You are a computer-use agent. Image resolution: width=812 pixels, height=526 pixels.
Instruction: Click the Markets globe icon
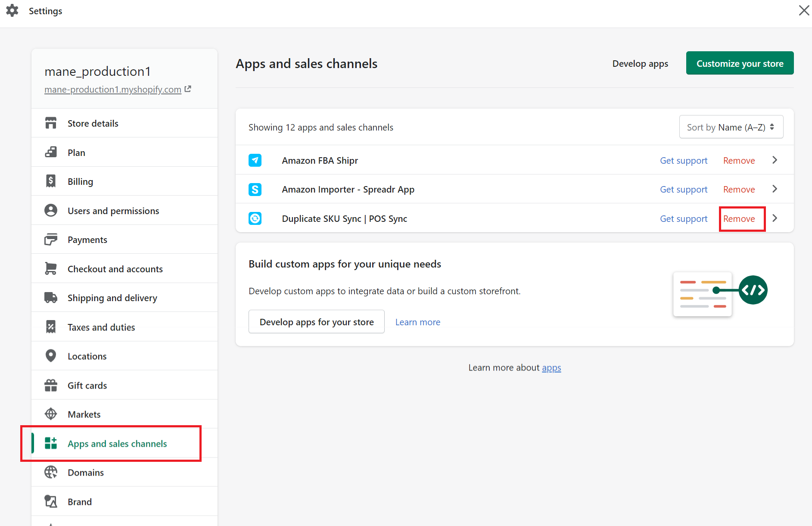51,414
